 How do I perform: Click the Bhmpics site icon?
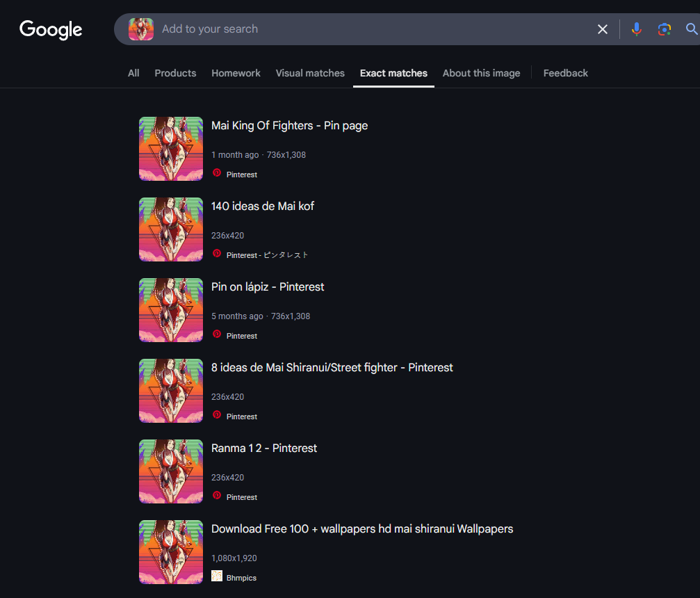click(x=217, y=576)
